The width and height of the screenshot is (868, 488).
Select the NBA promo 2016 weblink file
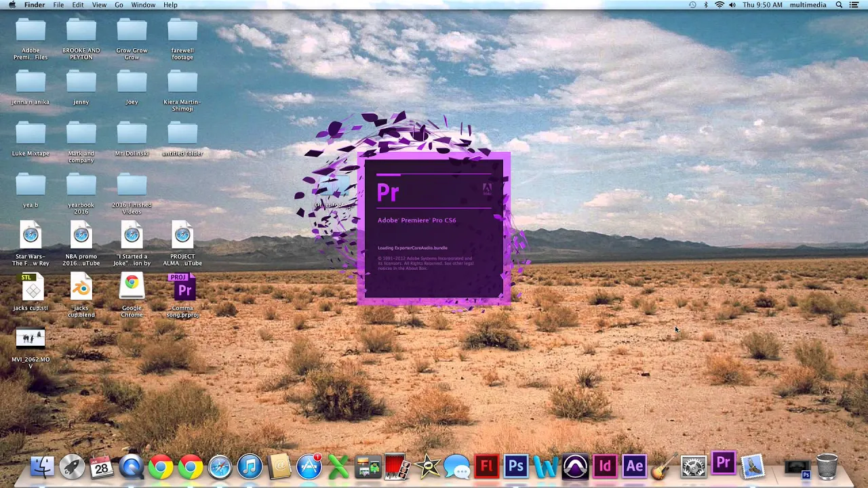pyautogui.click(x=81, y=244)
